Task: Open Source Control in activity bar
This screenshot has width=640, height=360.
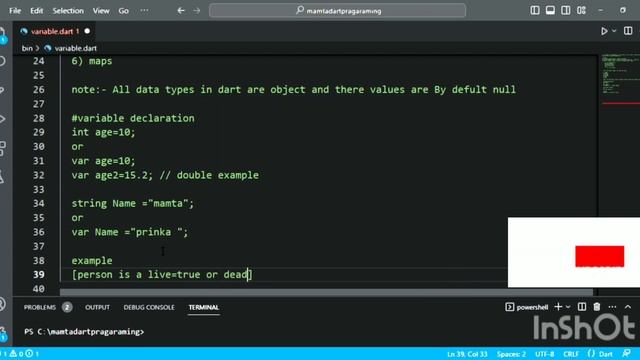Action: click(x=3, y=90)
